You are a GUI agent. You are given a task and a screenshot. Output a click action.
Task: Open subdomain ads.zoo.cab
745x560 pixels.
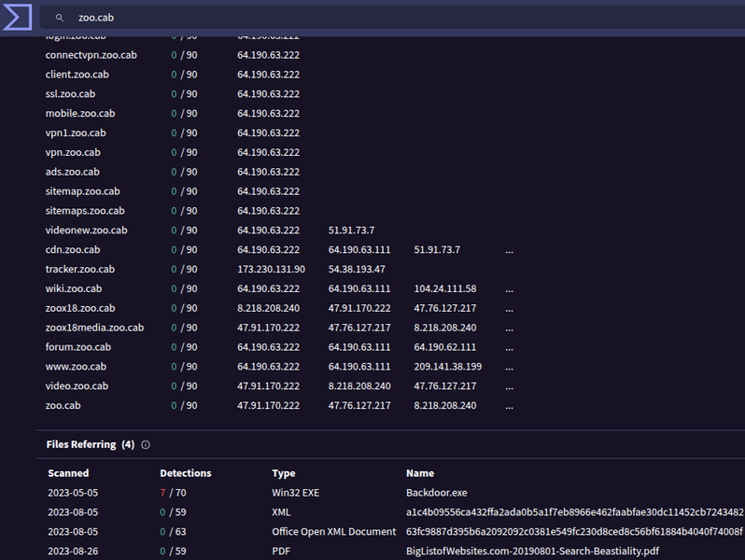click(72, 172)
